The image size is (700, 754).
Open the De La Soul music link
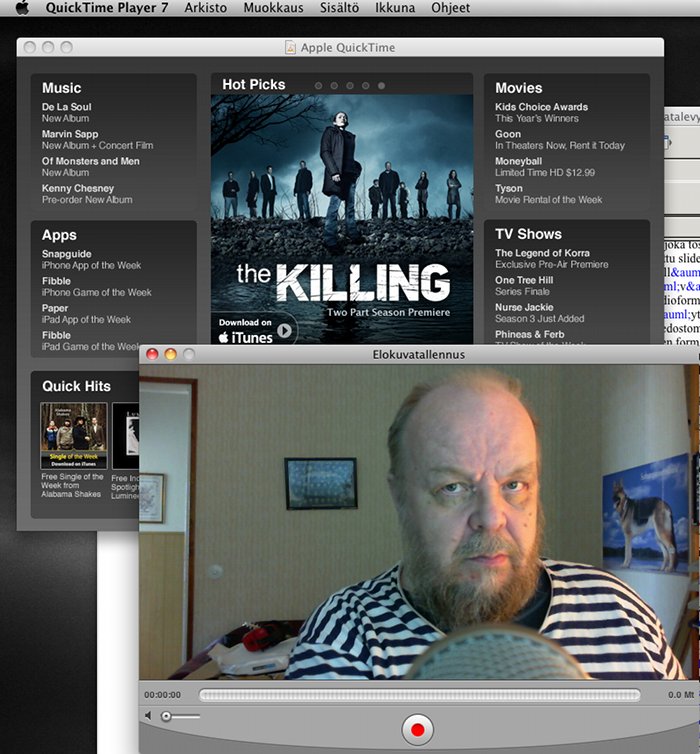pos(66,112)
